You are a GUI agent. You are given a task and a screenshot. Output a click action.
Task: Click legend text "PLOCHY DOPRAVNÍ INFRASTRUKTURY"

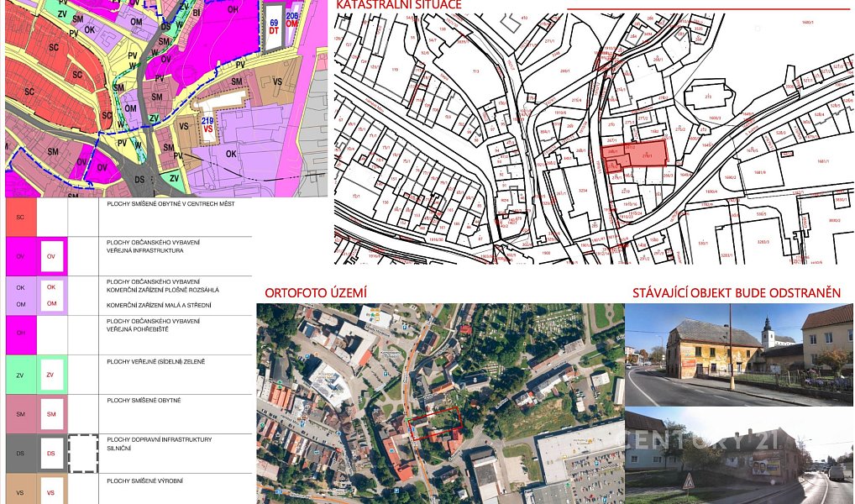coord(160,439)
